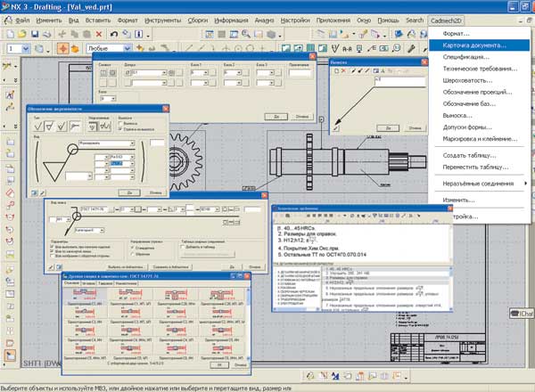The height and width of the screenshot is (392, 535).
Task: Click the Open folder icon in toolbar
Action: coord(22,34)
